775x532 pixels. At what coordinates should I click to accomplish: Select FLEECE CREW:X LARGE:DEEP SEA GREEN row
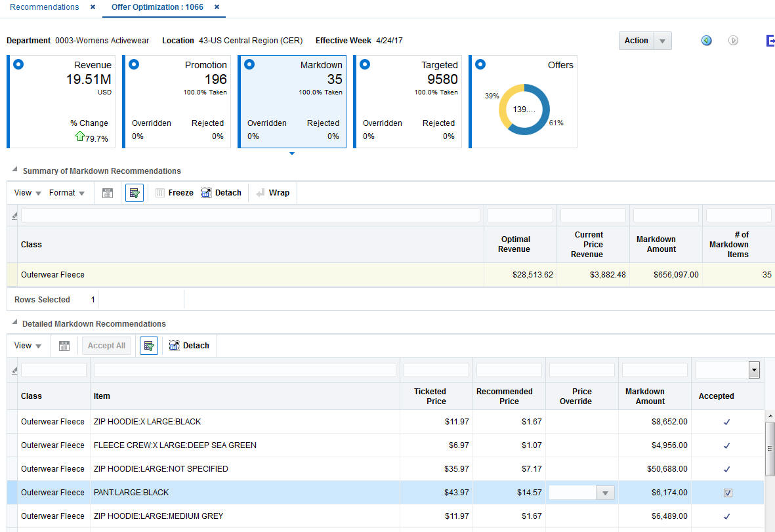pos(385,445)
